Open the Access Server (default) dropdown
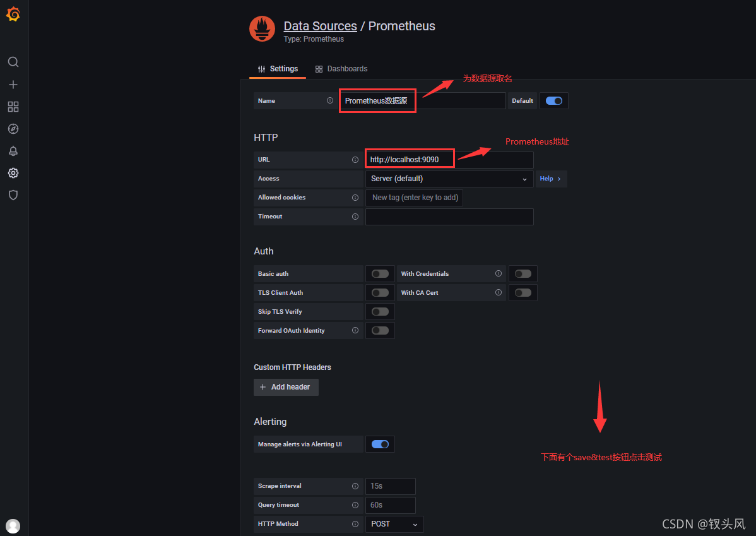 point(449,179)
